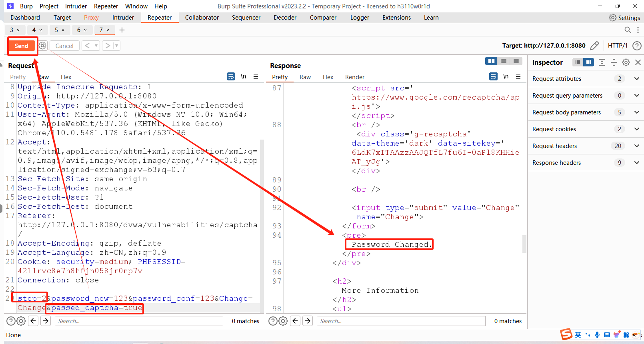Select Repeater tab 5
This screenshot has width=644, height=344.
[x=56, y=30]
